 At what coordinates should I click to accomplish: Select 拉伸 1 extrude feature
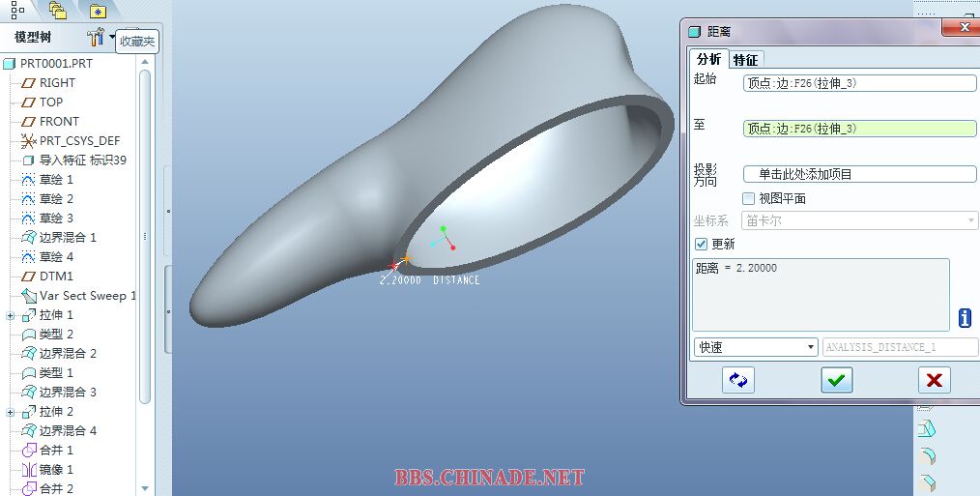click(47, 315)
